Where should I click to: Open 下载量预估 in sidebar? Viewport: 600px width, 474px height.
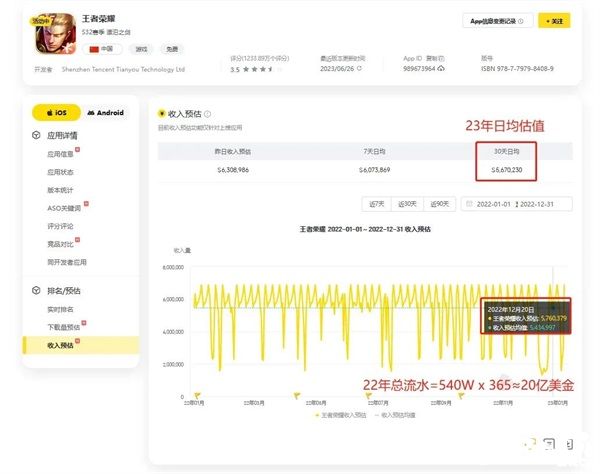64,327
